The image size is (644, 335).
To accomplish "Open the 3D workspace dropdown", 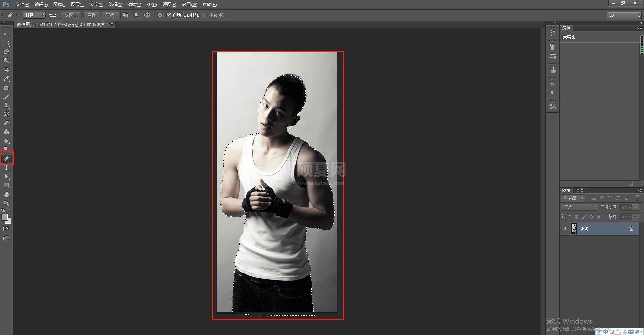I will pos(624,15).
